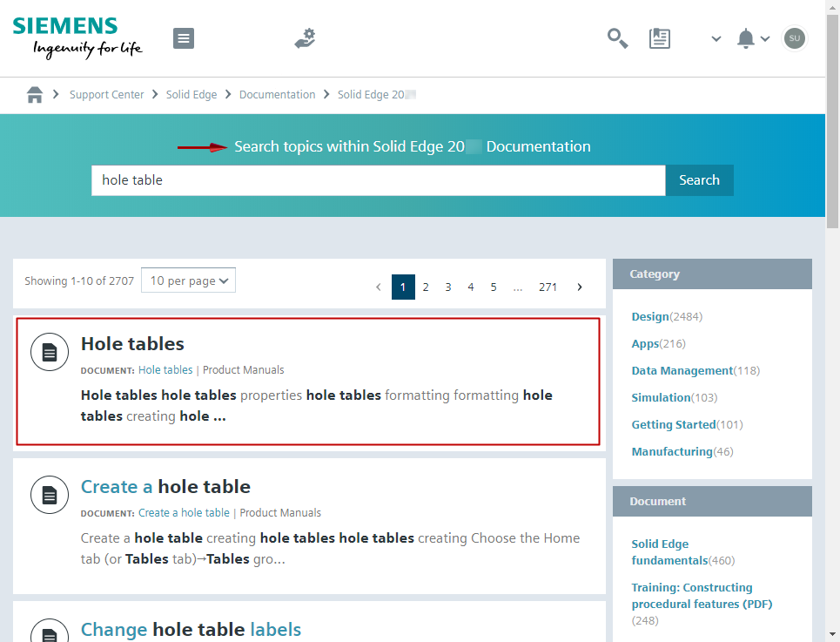Open Create a hole table document link
The height and width of the screenshot is (642, 840).
click(x=184, y=513)
